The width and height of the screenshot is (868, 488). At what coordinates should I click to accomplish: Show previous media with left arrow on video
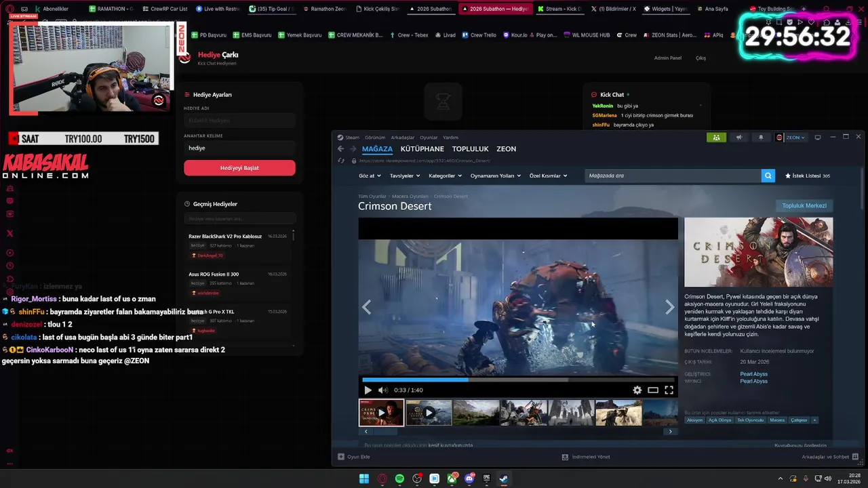pos(366,307)
